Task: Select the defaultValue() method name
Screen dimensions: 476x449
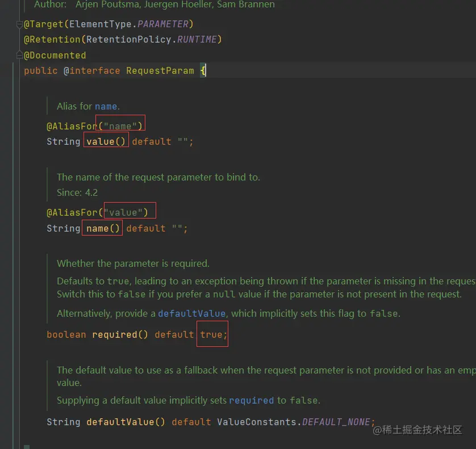Action: (x=126, y=422)
